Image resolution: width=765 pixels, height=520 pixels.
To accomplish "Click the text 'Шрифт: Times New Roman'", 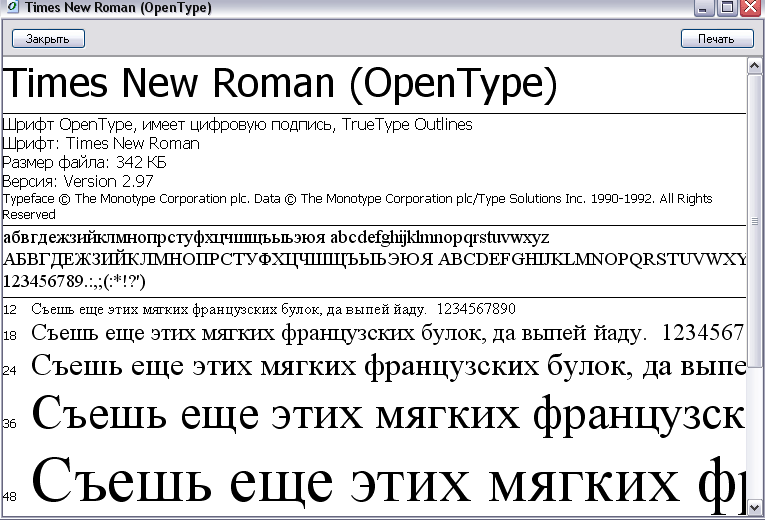I will point(101,143).
